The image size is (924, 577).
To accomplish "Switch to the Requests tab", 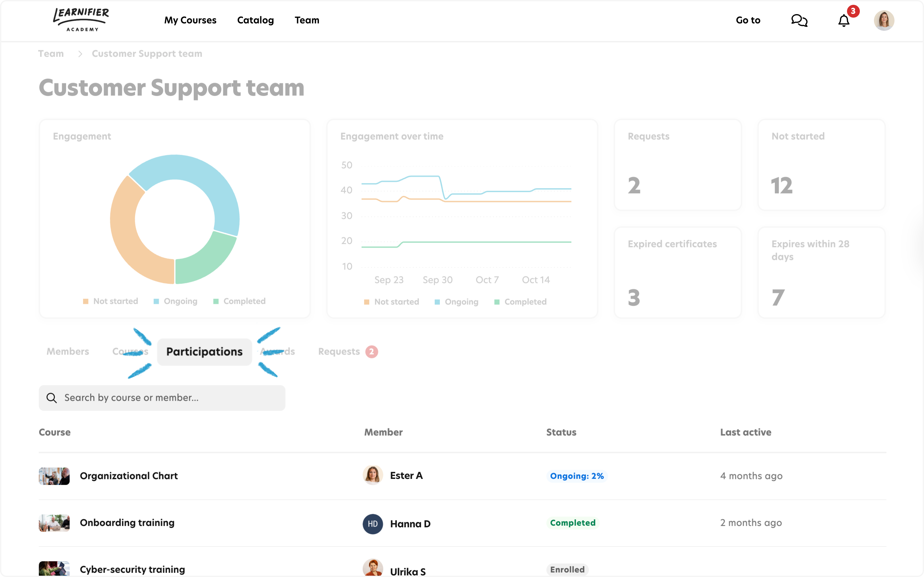I will click(x=339, y=351).
